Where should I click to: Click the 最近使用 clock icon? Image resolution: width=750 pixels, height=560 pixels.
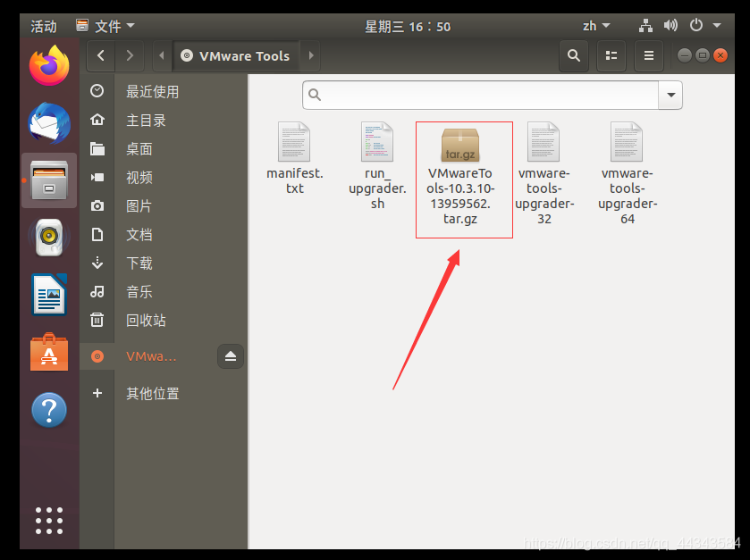(x=97, y=91)
